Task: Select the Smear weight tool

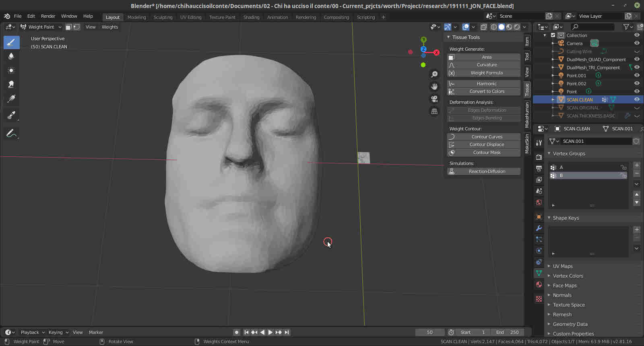Action: [11, 84]
